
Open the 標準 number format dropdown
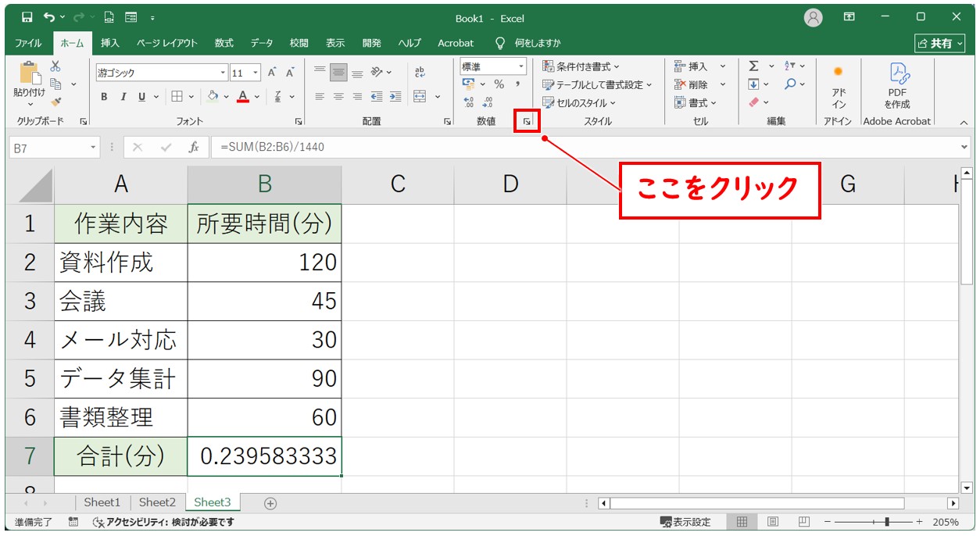(x=520, y=66)
